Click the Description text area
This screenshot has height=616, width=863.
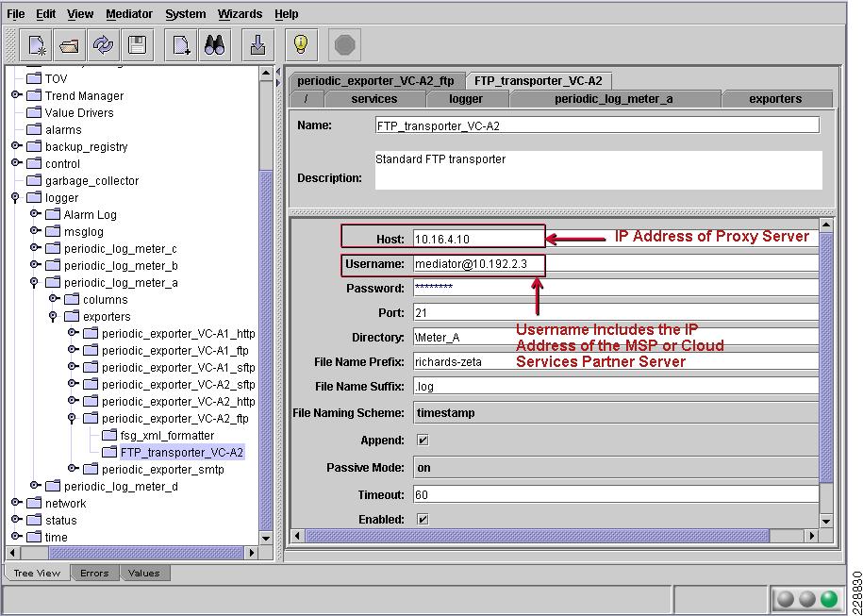[599, 170]
